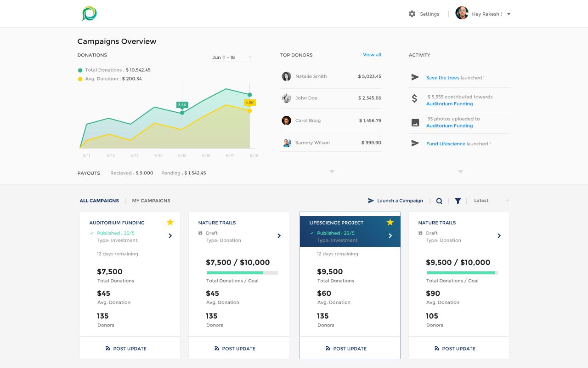Open Settings via the gear icon
588x368 pixels.
click(412, 14)
